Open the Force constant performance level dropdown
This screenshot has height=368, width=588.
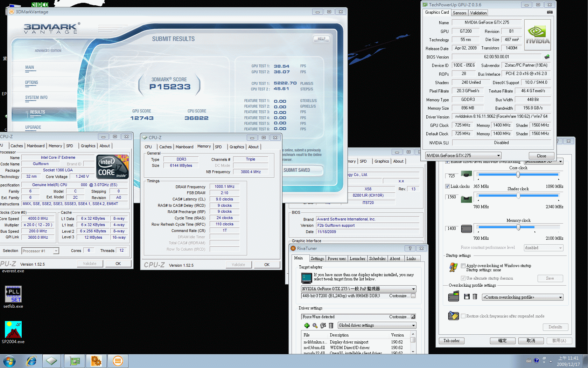(x=544, y=248)
